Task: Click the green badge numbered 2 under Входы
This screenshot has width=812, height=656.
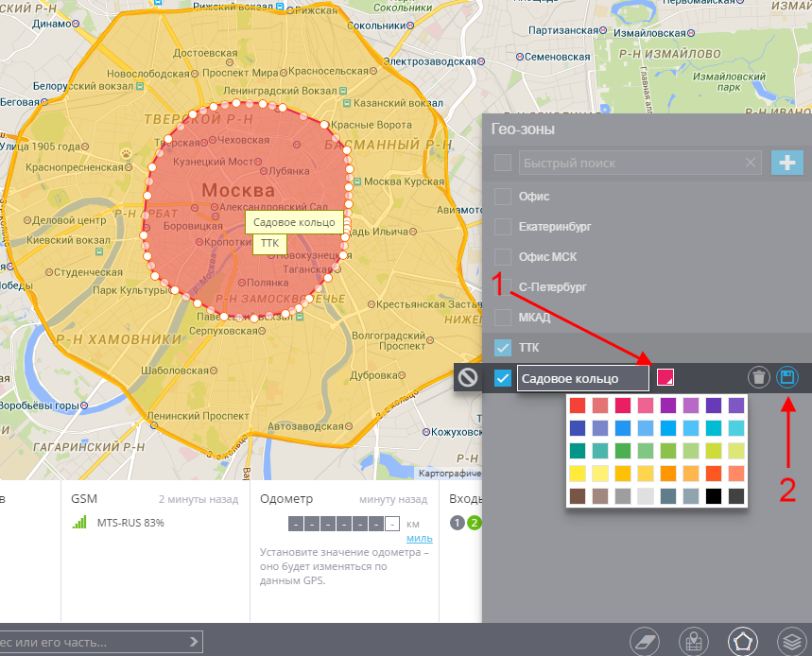Action: [x=474, y=523]
